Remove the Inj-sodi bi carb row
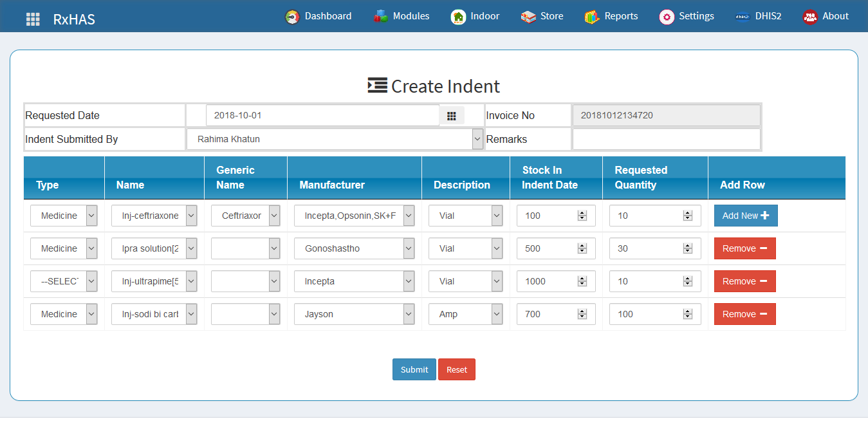 coord(744,314)
